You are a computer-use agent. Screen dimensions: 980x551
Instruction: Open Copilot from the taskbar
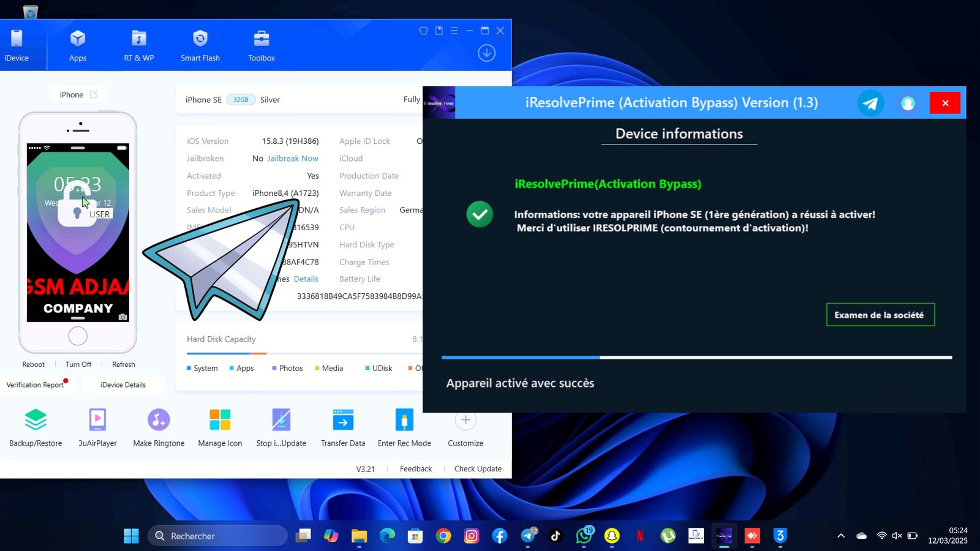coord(331,536)
